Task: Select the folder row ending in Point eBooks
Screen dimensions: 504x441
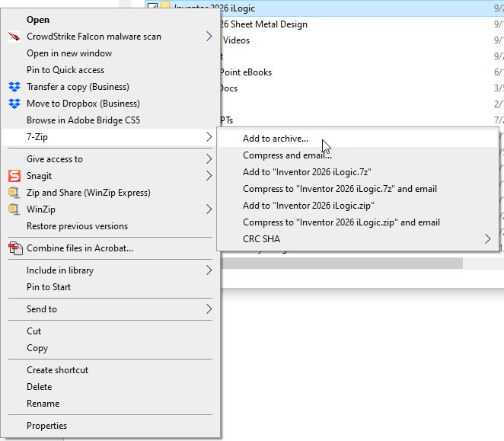Action: click(362, 72)
